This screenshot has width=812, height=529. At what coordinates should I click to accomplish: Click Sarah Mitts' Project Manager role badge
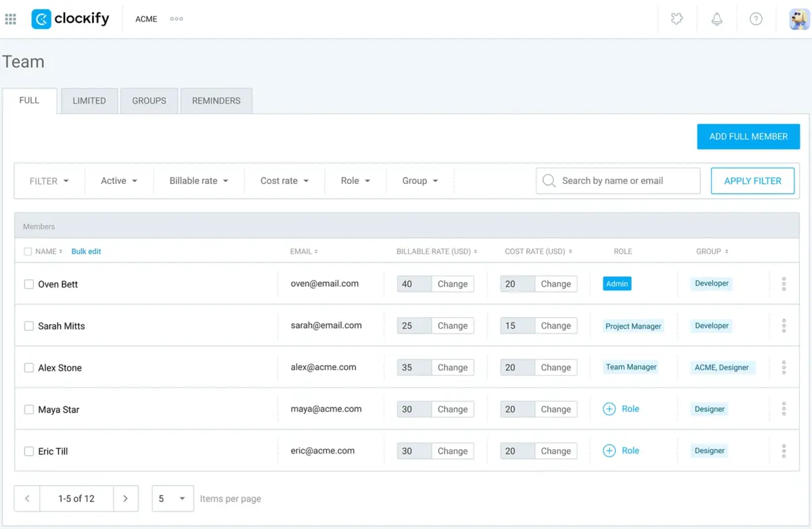633,326
